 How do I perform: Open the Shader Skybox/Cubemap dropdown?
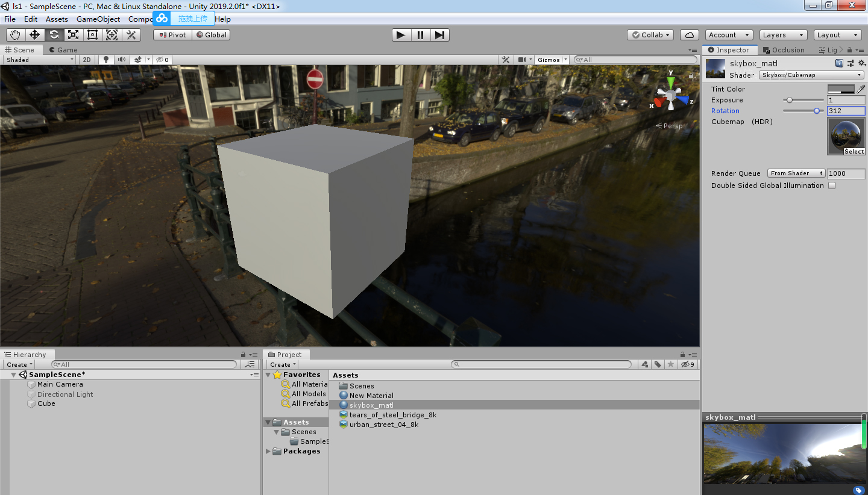811,75
